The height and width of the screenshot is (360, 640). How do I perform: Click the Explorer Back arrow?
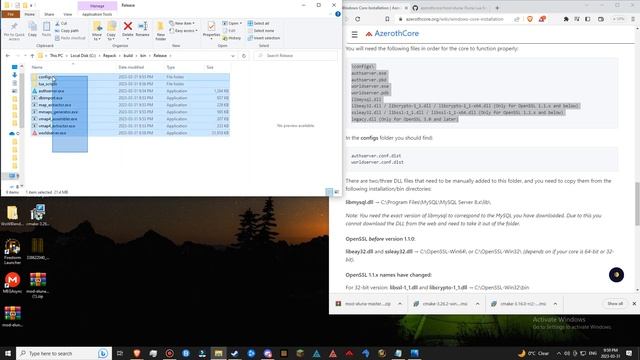coord(8,56)
